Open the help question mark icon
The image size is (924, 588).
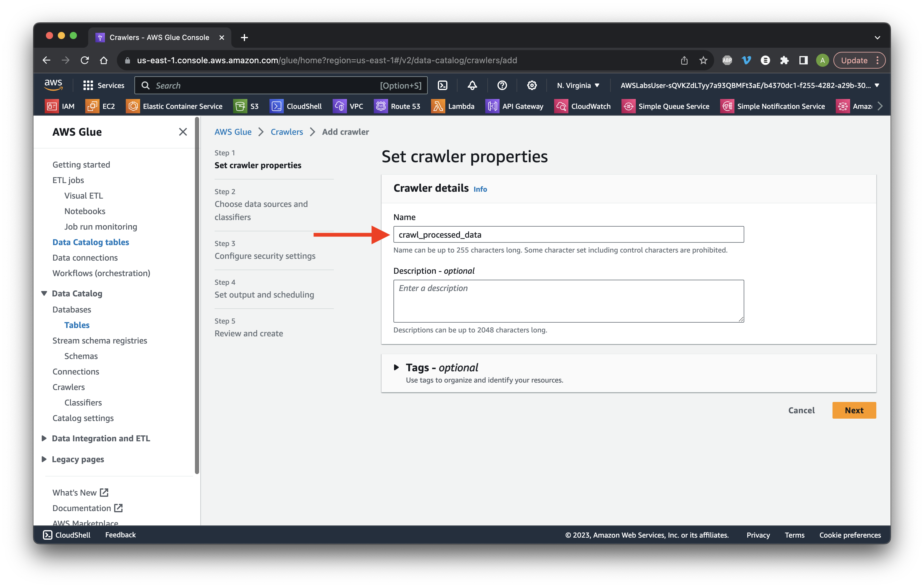502,85
